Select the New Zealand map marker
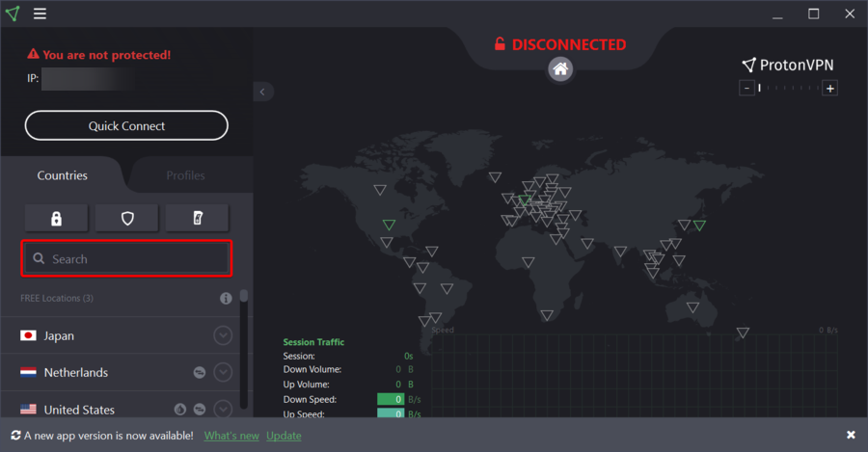The width and height of the screenshot is (868, 452). [x=743, y=332]
